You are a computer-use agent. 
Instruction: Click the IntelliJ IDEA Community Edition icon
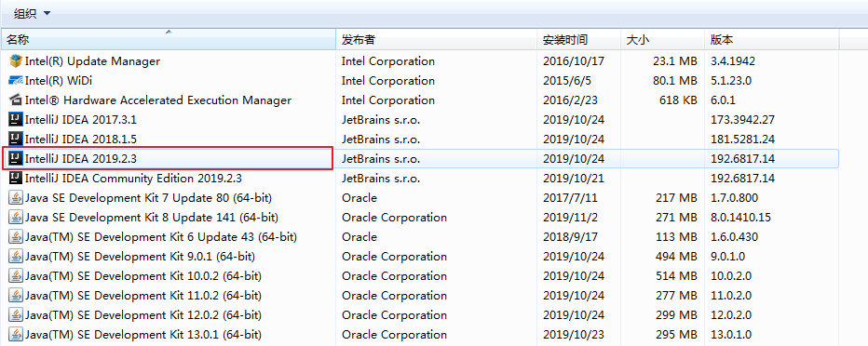point(16,178)
